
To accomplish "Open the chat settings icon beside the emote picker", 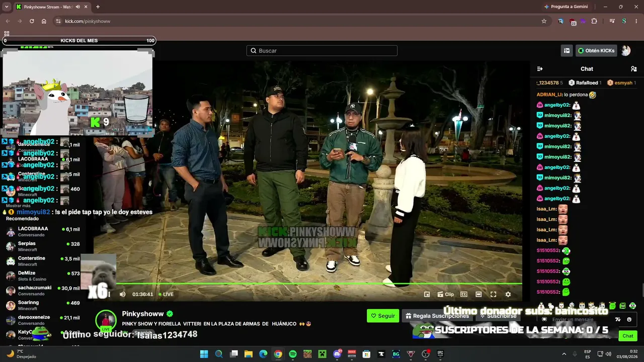I will pyautogui.click(x=618, y=319).
